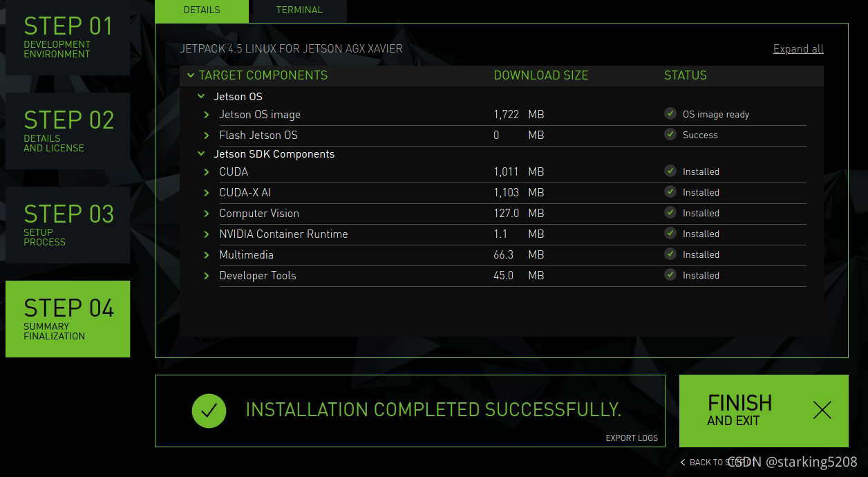Go to Step 02 Details and License
Image resolution: width=868 pixels, height=477 pixels.
click(68, 131)
